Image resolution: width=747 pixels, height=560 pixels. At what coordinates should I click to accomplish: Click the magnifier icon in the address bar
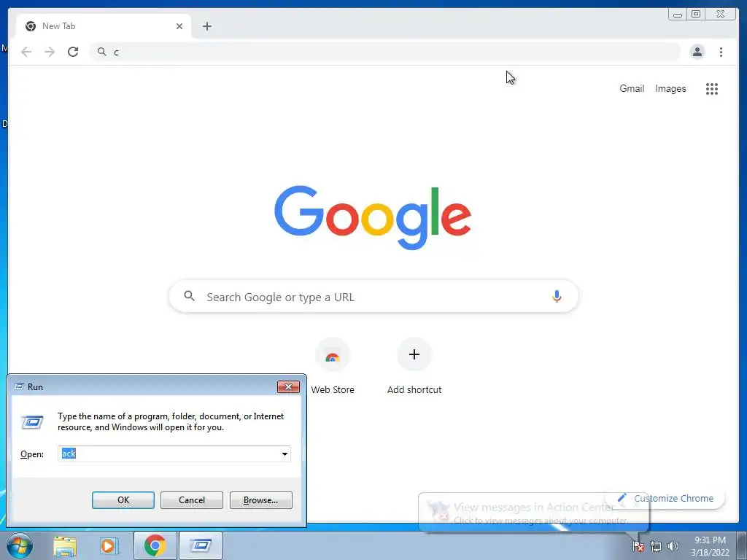101,52
